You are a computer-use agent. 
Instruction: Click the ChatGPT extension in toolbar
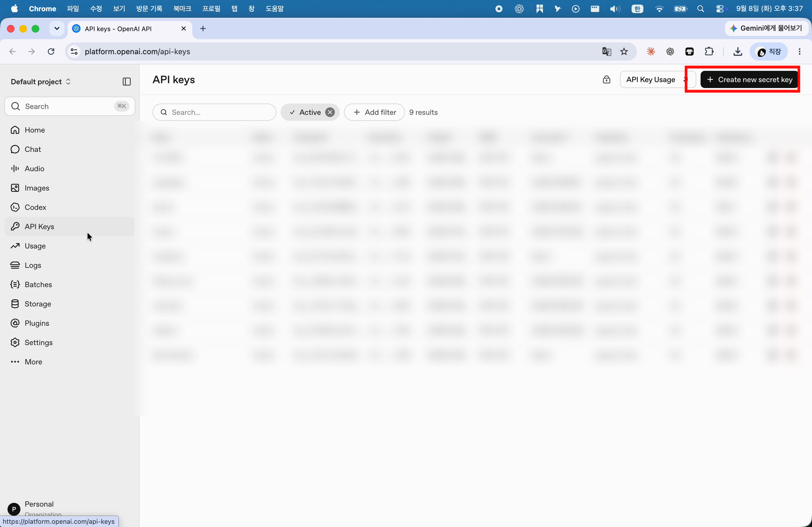(670, 52)
